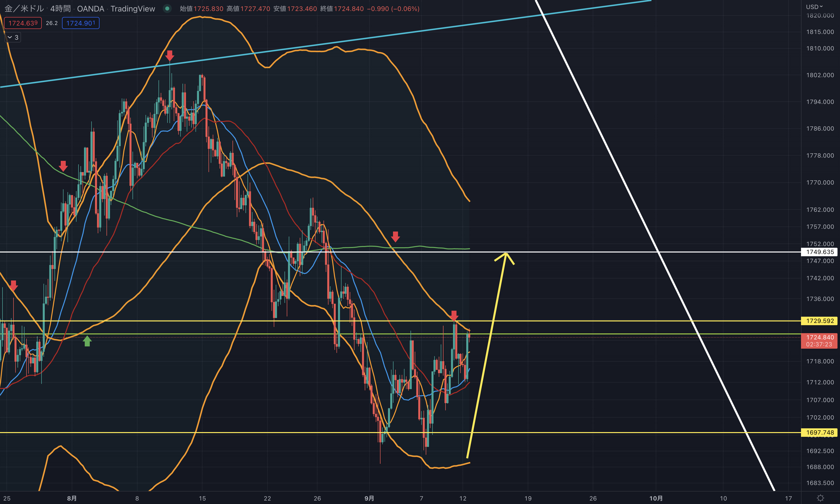Open the USD currency dropdown
Screen dimensions: 840x504
tap(814, 7)
